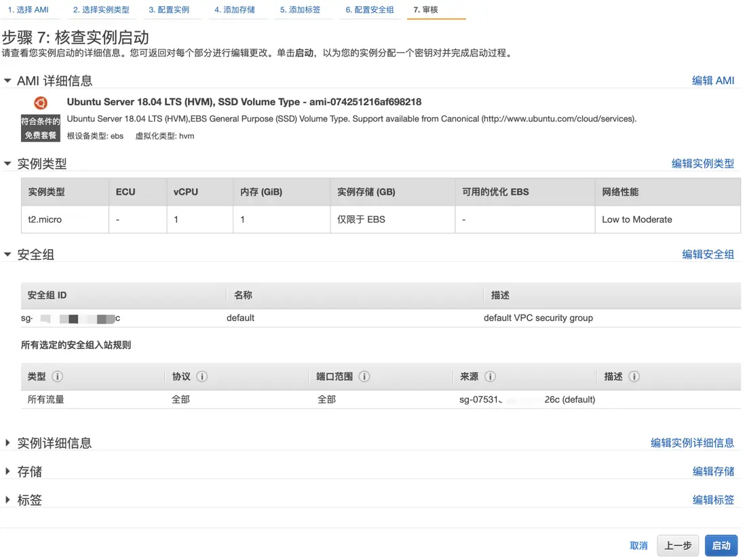Screen dimensions: 745x560
Task: Click info icon next to 来源
Action: coord(491,377)
